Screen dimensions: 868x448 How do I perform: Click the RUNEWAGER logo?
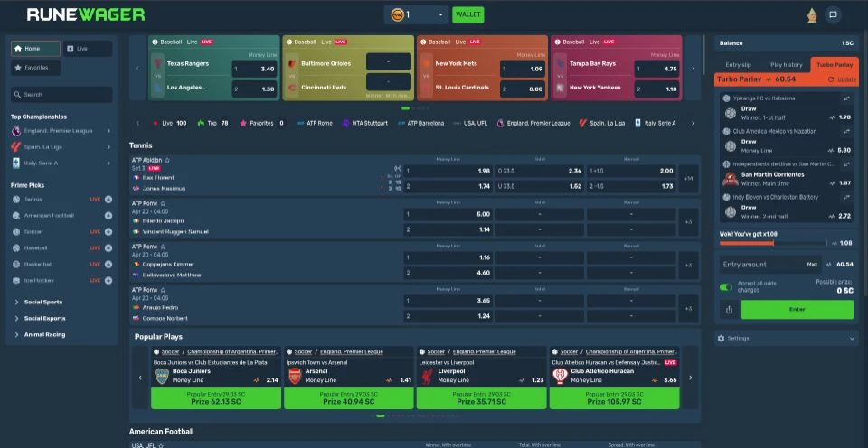coord(86,14)
